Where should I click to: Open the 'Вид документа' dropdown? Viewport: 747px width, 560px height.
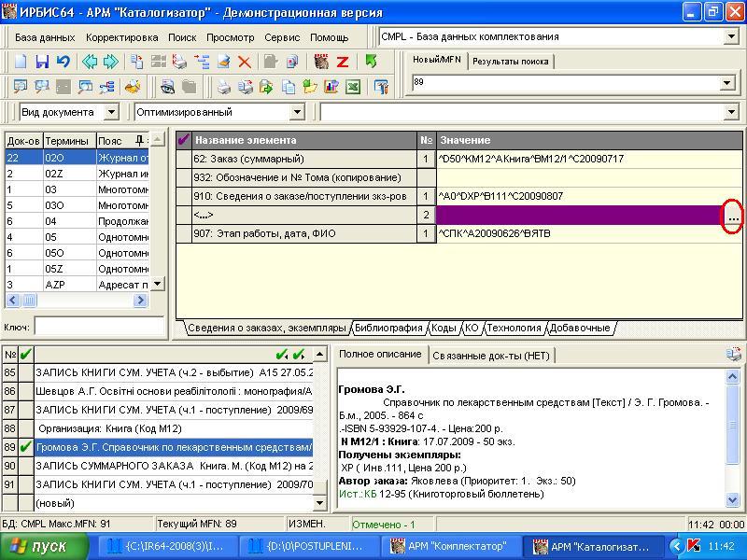(x=111, y=112)
